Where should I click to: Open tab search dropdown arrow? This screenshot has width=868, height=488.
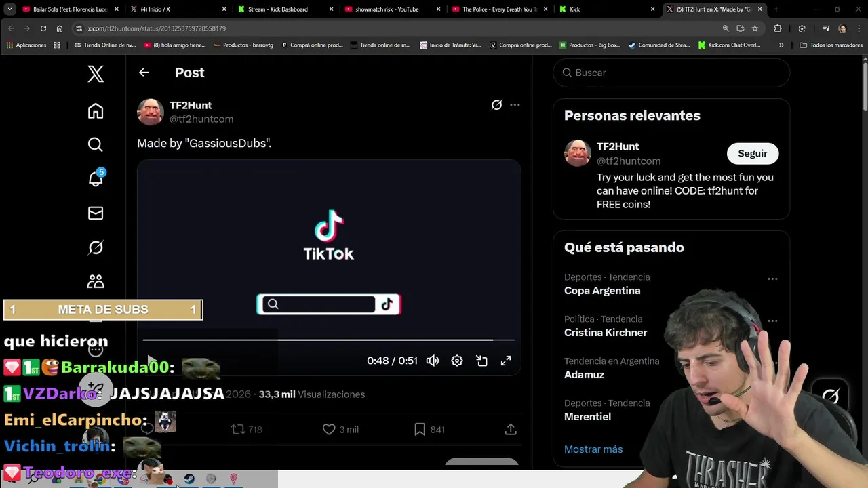pos(9,9)
